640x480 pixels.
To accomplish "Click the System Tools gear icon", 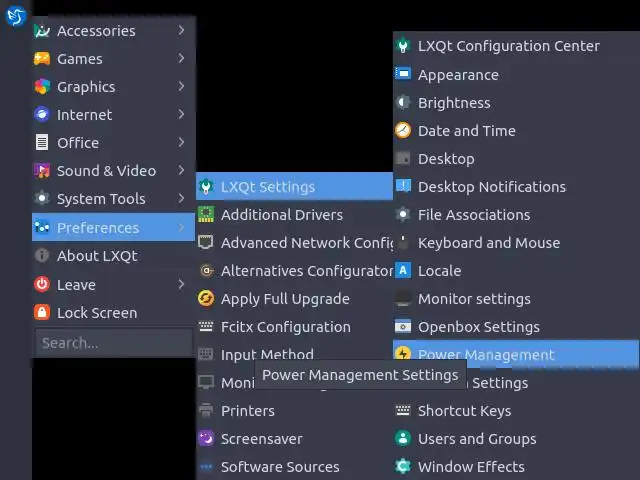I will click(x=42, y=198).
